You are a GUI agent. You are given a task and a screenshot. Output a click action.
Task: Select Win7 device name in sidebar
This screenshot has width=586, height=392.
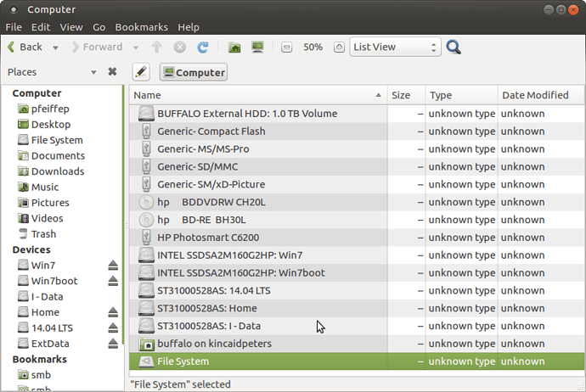pyautogui.click(x=43, y=266)
